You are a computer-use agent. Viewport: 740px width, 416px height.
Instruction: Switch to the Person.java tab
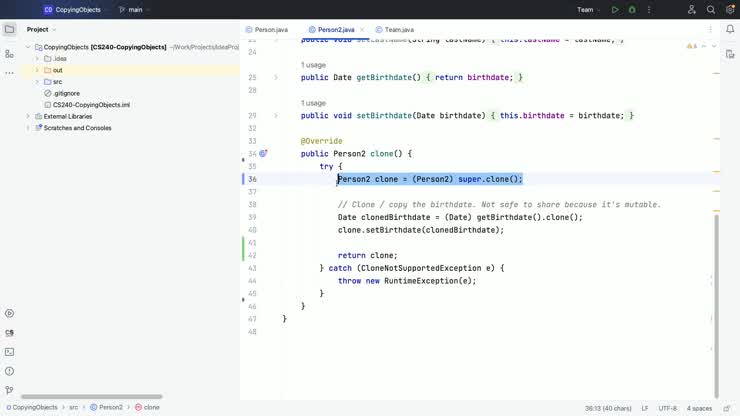[x=270, y=30]
